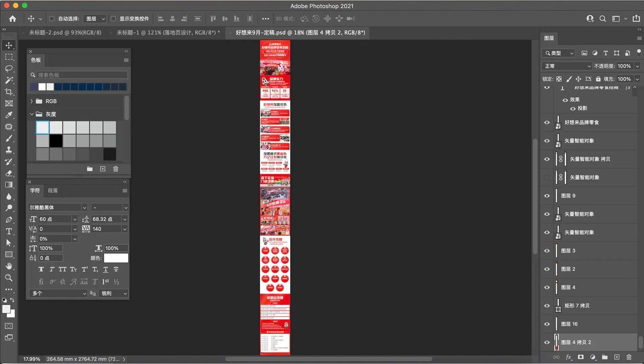Image resolution: width=644 pixels, height=364 pixels.
Task: Enable the 自动选择 checkbox
Action: 51,19
